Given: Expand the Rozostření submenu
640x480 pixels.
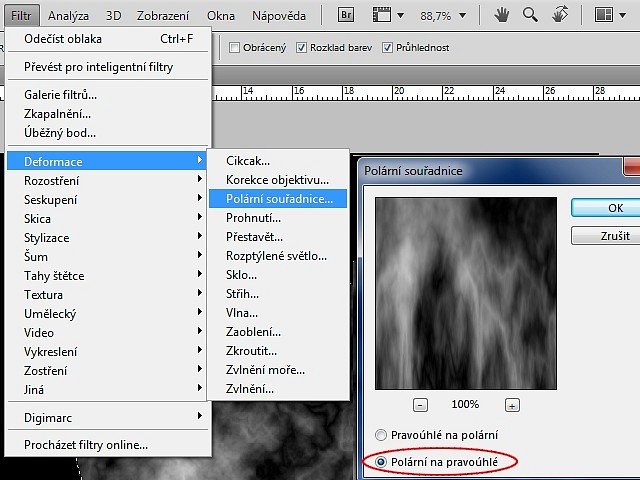Looking at the screenshot, I should (x=109, y=180).
